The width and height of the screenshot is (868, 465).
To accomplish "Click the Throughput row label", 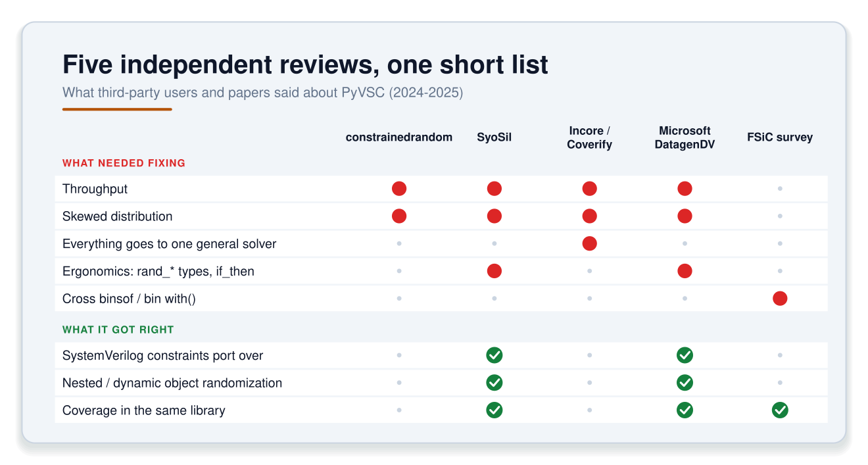I will (95, 189).
